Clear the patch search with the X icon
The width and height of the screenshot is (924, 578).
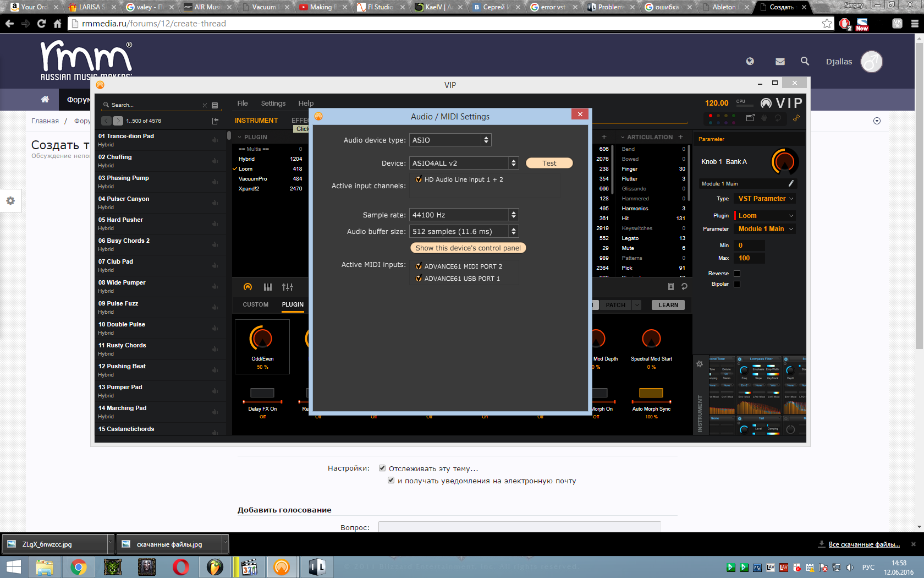[205, 105]
